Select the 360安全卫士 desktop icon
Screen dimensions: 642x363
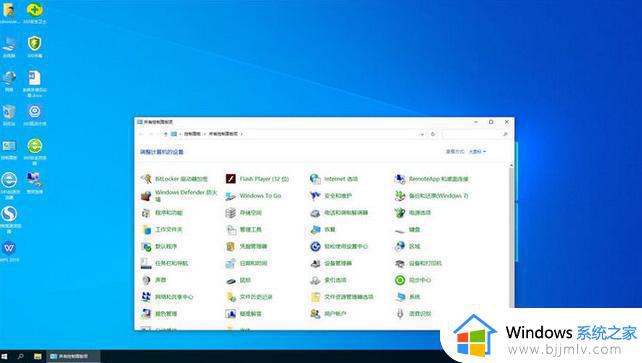click(35, 13)
